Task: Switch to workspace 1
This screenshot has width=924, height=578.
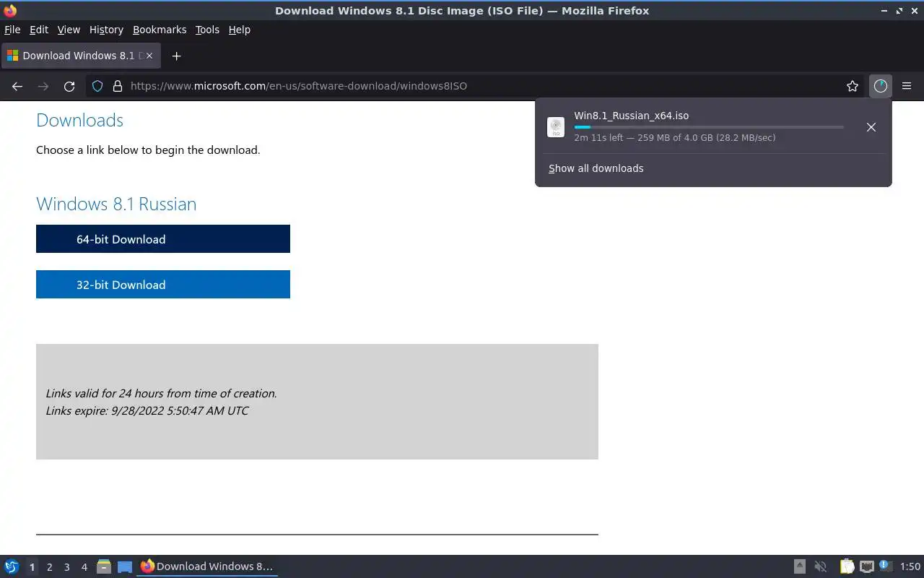Action: point(32,567)
